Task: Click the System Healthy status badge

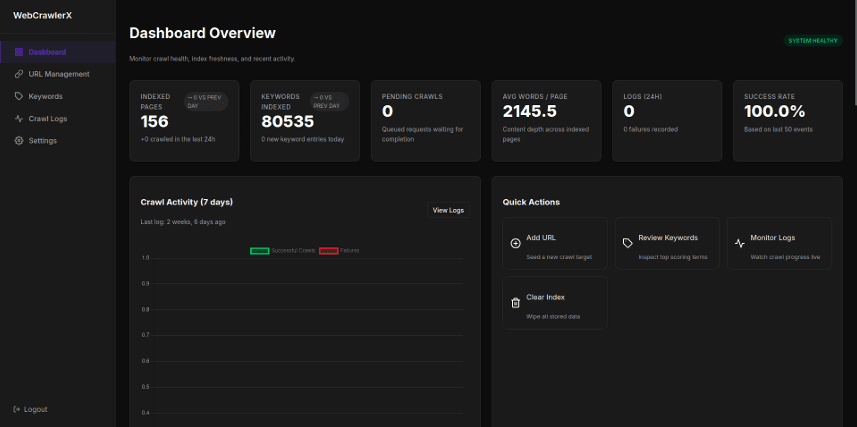Action: pos(813,41)
